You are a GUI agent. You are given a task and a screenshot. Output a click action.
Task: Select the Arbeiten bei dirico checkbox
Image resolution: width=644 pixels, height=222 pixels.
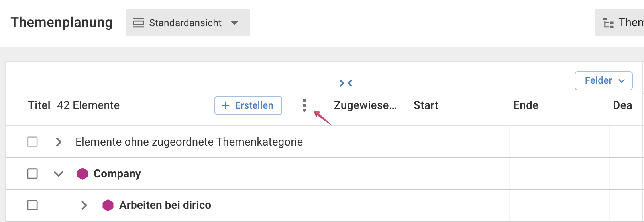coord(33,205)
